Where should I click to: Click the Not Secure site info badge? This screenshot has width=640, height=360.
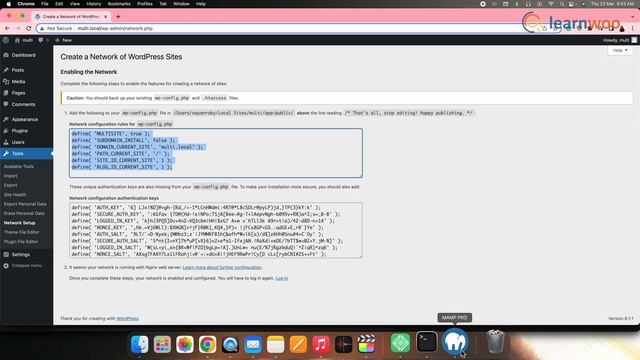pos(56,29)
